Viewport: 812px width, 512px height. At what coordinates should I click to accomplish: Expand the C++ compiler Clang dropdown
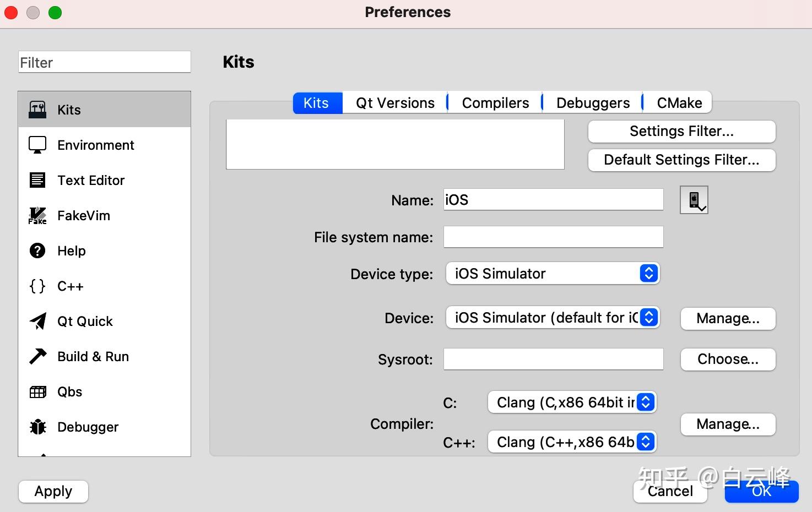[x=572, y=442]
